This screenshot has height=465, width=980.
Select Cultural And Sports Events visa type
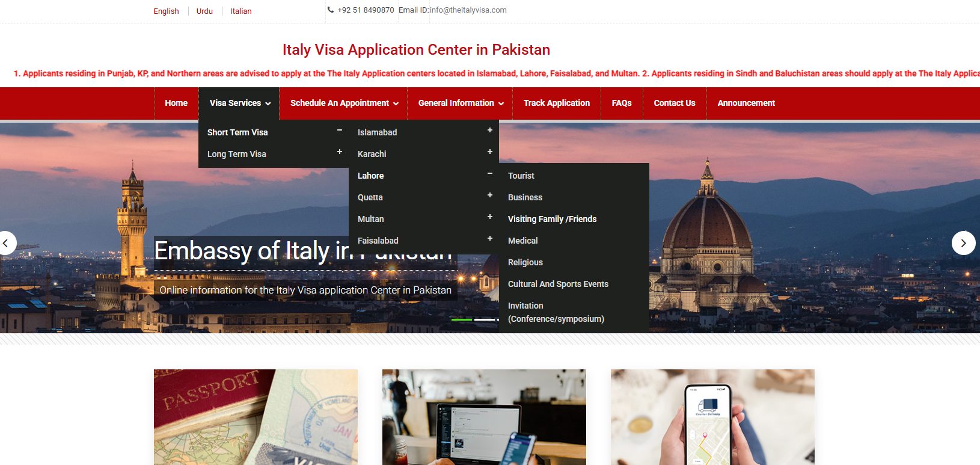(558, 284)
